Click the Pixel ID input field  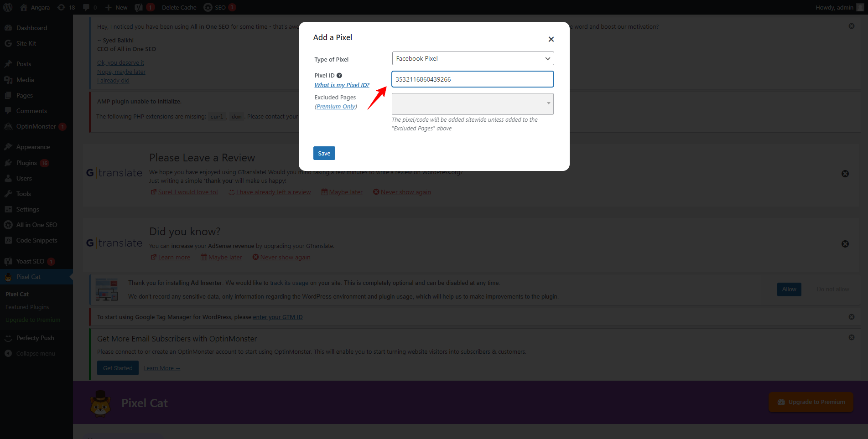pos(473,79)
